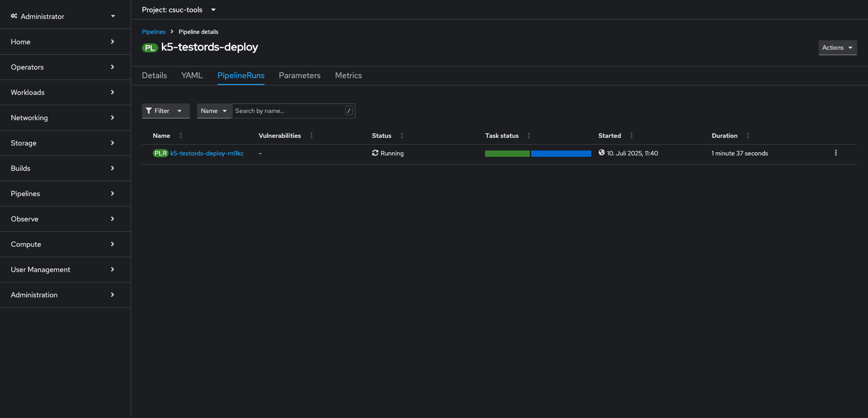Switch to the YAML tab

click(x=192, y=75)
